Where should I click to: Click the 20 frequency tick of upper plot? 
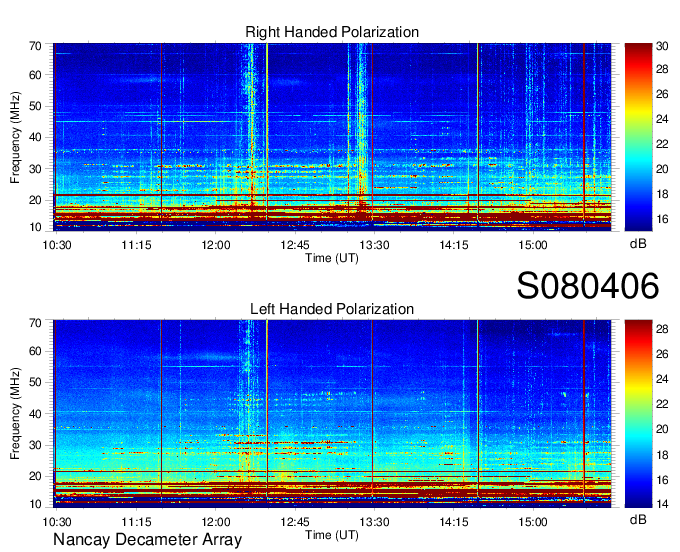coord(35,200)
